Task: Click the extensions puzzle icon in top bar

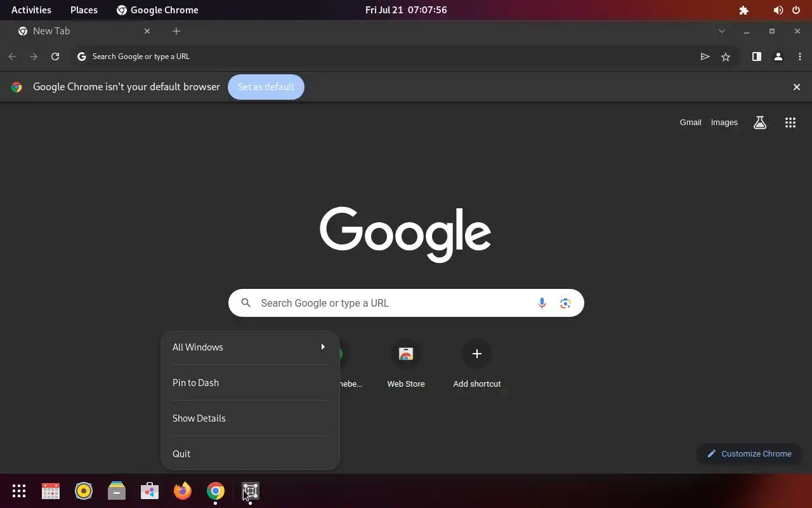Action: coord(744,10)
